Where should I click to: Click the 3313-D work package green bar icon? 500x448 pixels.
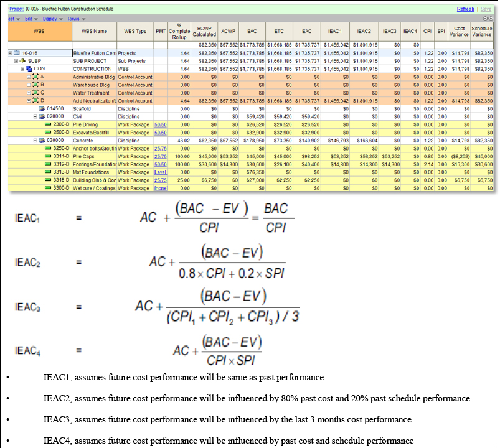point(48,172)
